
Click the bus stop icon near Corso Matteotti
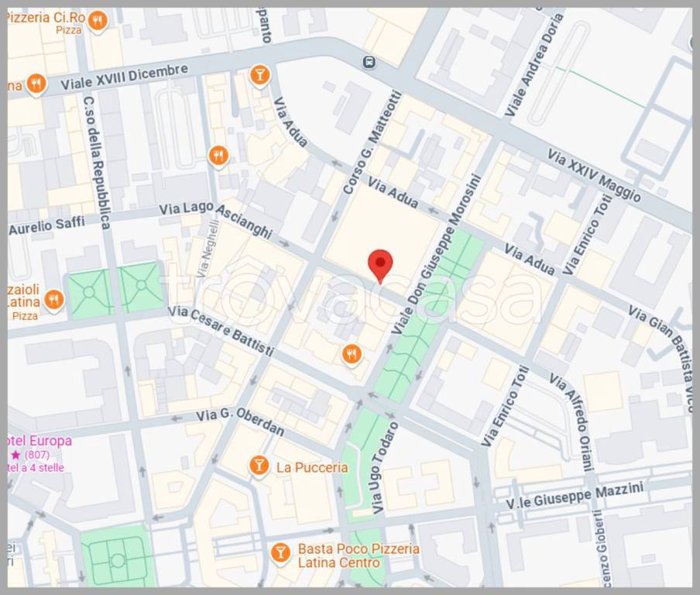click(369, 62)
